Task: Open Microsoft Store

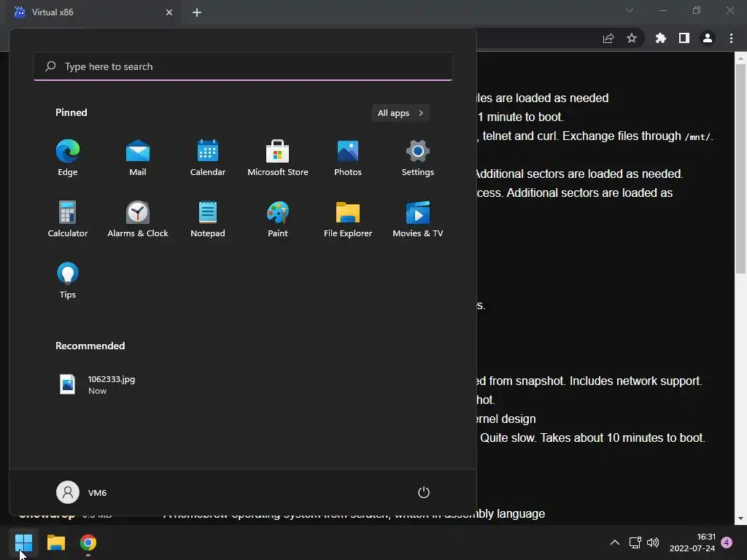Action: tap(278, 158)
